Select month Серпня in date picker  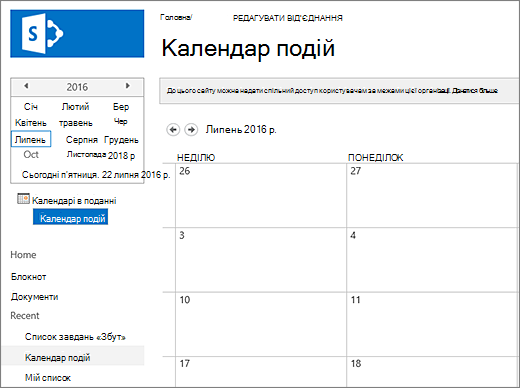82,139
